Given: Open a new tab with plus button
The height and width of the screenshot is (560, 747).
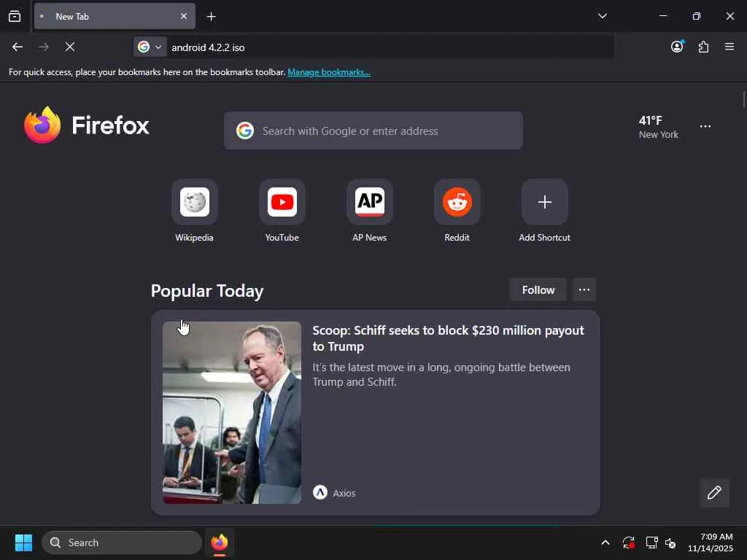Looking at the screenshot, I should [211, 17].
